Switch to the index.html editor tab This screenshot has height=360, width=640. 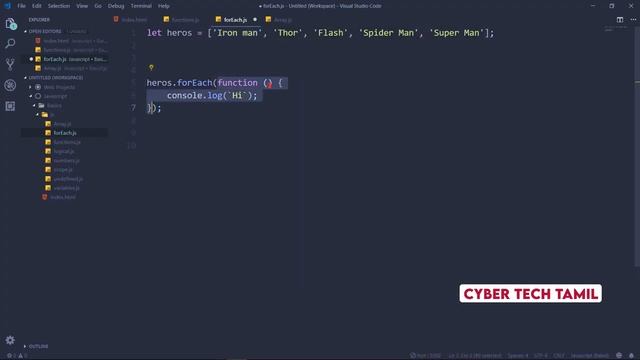[131, 20]
